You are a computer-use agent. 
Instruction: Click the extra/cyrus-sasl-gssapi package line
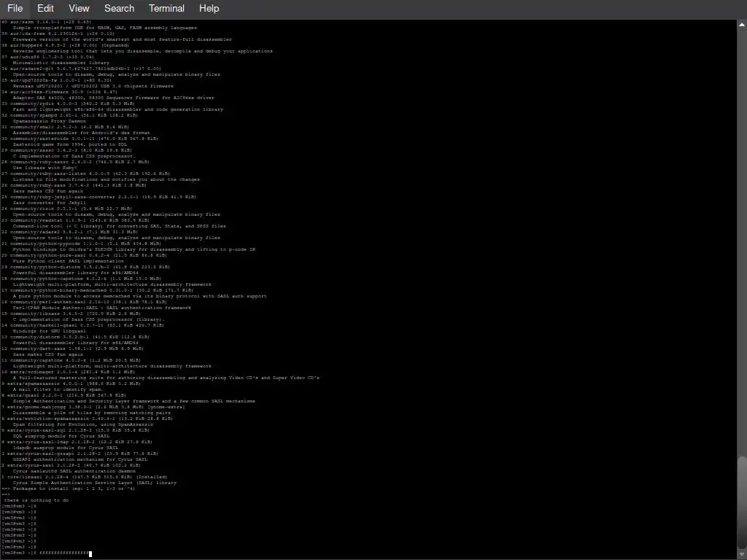pyautogui.click(x=80, y=454)
